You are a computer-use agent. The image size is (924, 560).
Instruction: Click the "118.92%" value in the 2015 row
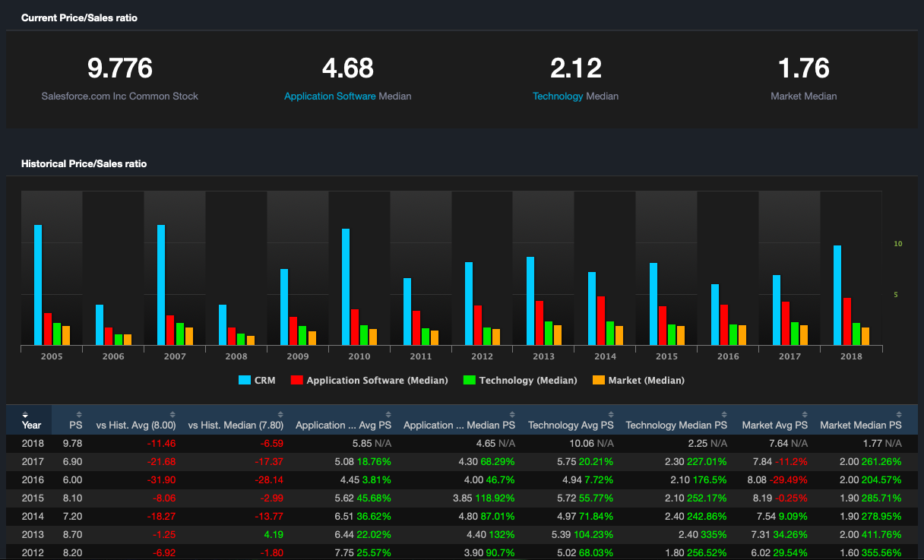point(496,498)
